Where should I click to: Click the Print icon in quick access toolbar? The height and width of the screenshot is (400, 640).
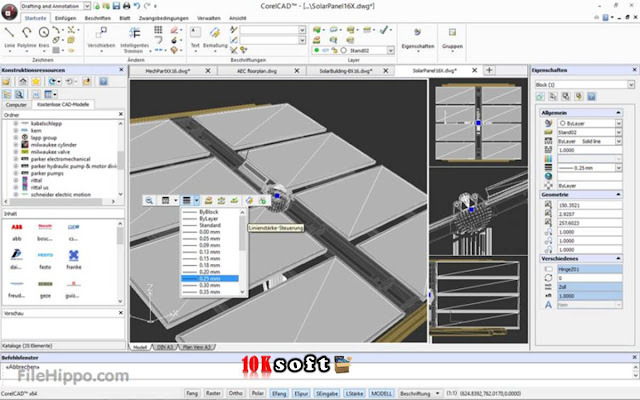(x=127, y=6)
